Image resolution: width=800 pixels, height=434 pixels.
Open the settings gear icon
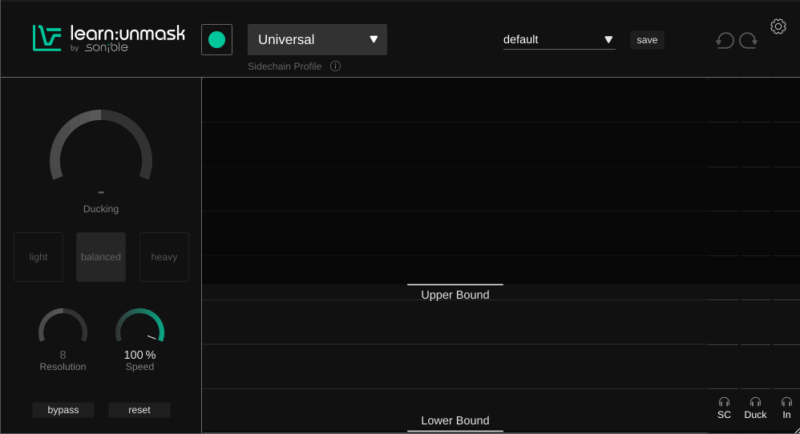778,26
